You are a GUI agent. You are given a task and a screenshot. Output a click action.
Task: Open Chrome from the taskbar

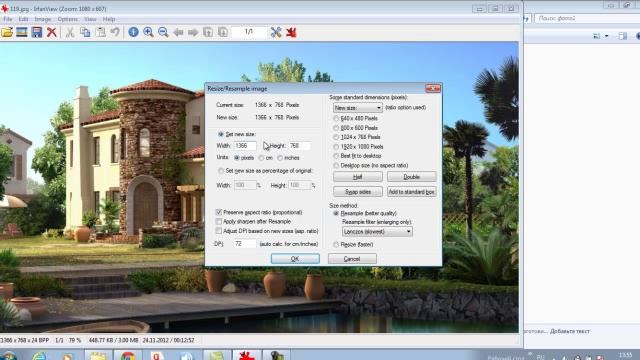[x=127, y=356]
